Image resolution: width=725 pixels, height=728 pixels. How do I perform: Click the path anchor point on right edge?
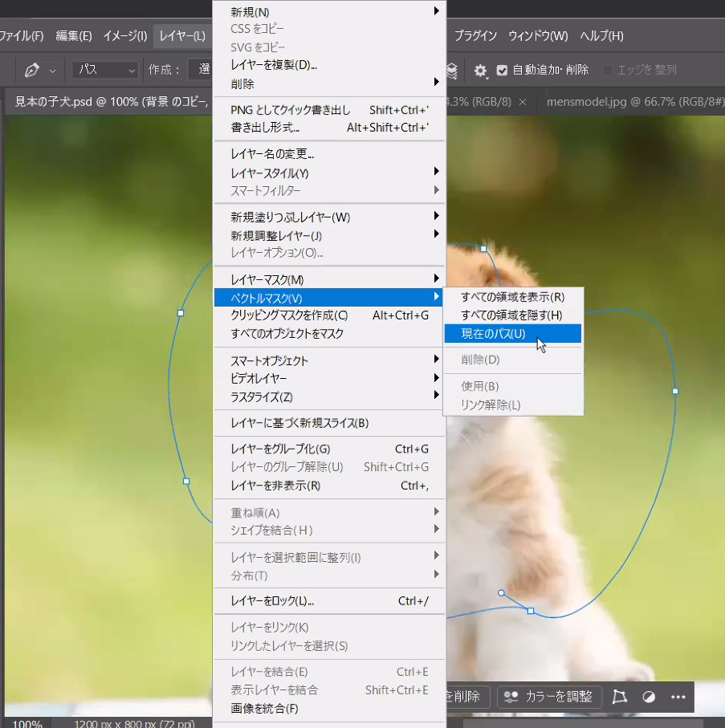pyautogui.click(x=675, y=391)
